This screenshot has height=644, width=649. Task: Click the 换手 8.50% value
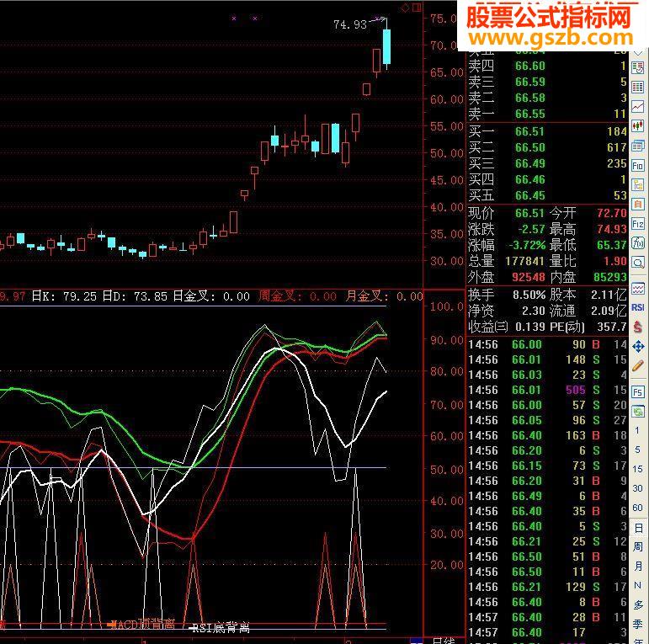pos(529,295)
